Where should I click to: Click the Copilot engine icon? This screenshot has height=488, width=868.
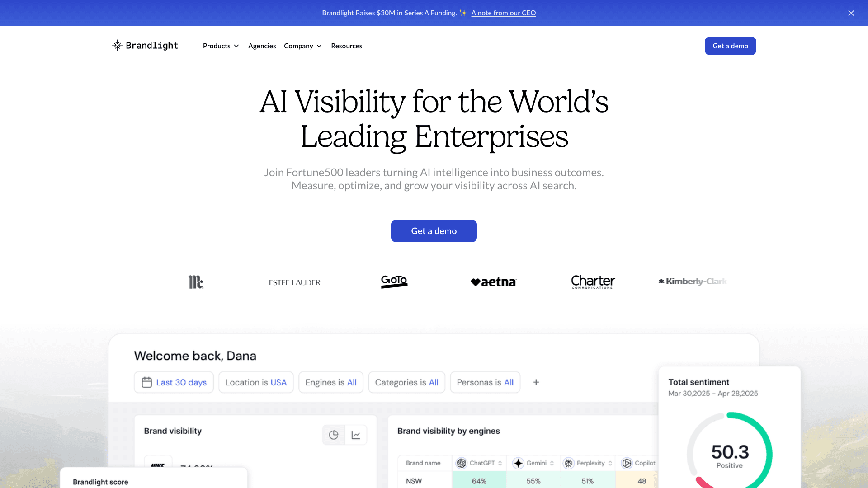point(627,463)
